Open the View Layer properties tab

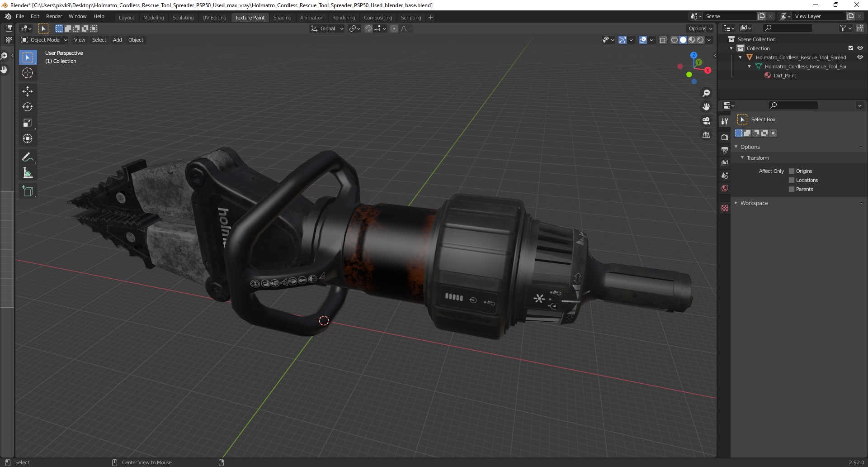(x=725, y=162)
